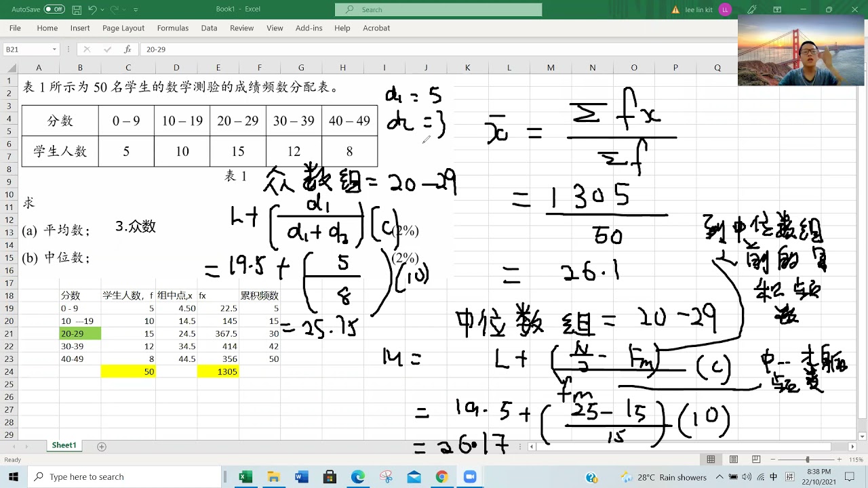Click Zoom out minus button
The height and width of the screenshot is (488, 868).
(774, 460)
